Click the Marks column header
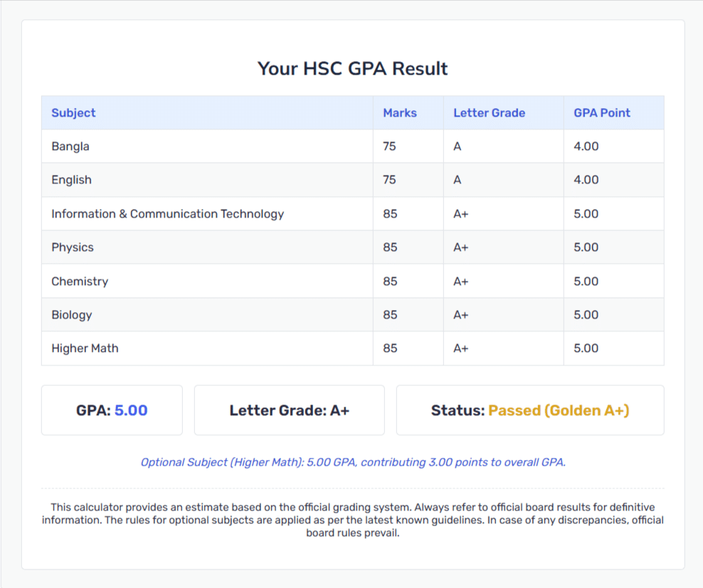Image resolution: width=703 pixels, height=588 pixels. pos(408,112)
